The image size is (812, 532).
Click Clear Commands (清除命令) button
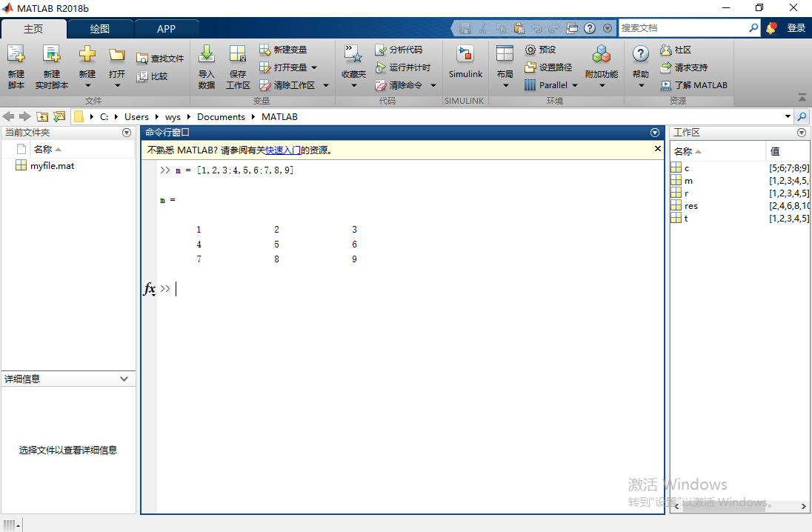[399, 85]
